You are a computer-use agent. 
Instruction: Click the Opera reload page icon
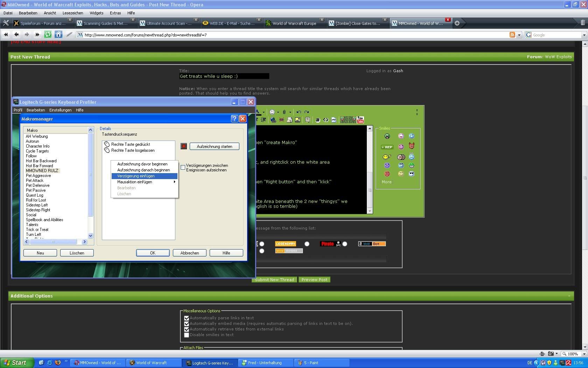pos(48,34)
